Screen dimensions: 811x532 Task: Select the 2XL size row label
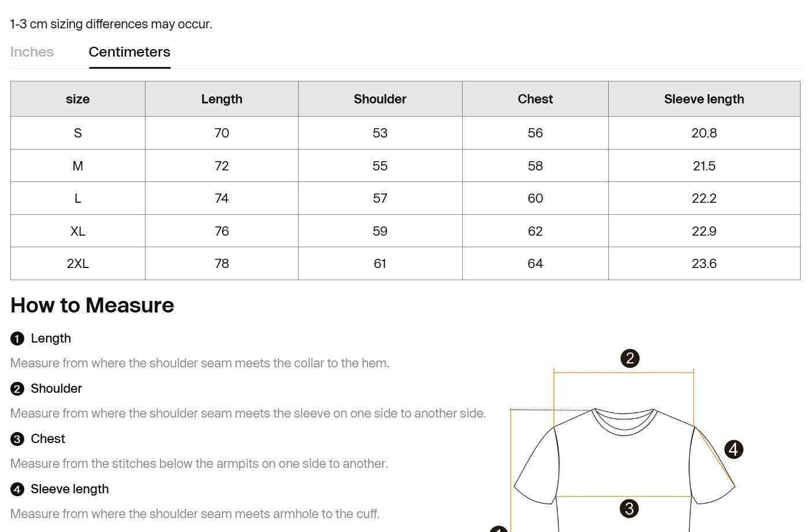click(78, 263)
